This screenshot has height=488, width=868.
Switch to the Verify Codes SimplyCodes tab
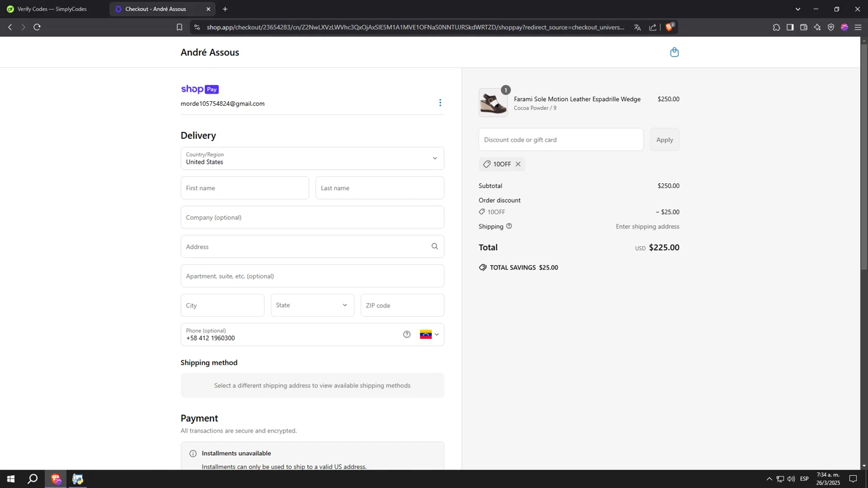pos(52,9)
